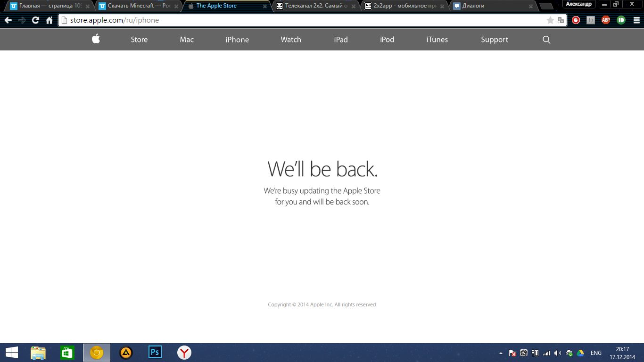This screenshot has width=644, height=362.
Task: Click the Dr.Web spider tray icon
Action: [x=524, y=353]
